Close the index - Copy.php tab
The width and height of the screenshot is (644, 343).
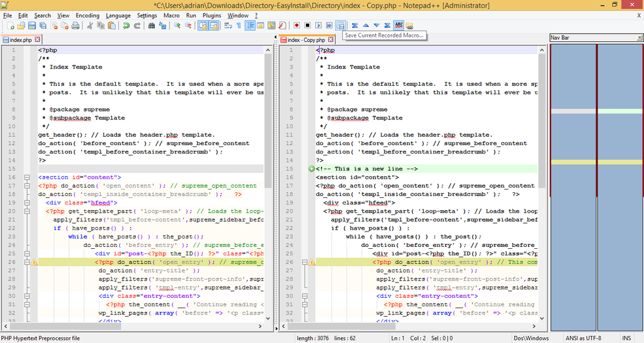pyautogui.click(x=331, y=39)
